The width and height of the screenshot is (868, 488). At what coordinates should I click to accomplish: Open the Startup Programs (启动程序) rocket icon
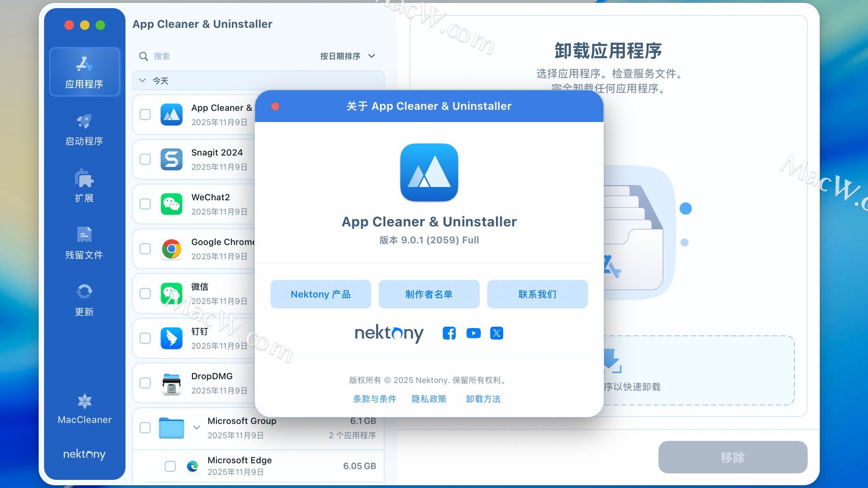[85, 122]
